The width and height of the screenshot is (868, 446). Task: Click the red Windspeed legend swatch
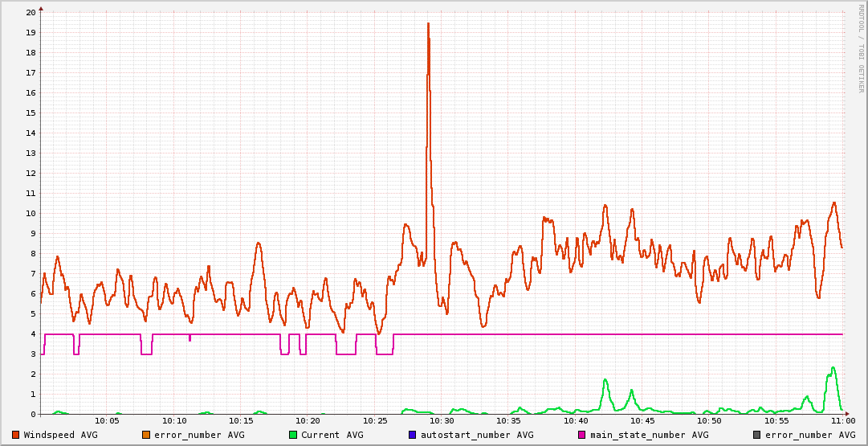pyautogui.click(x=15, y=435)
